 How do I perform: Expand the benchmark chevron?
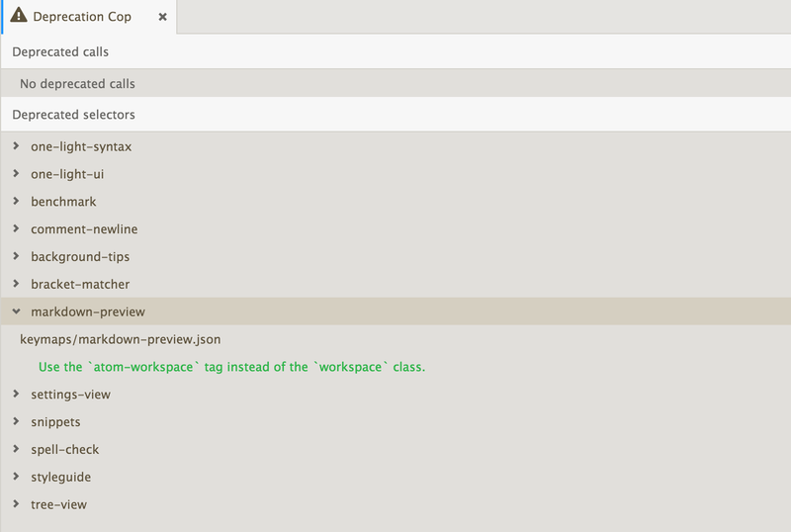(16, 201)
